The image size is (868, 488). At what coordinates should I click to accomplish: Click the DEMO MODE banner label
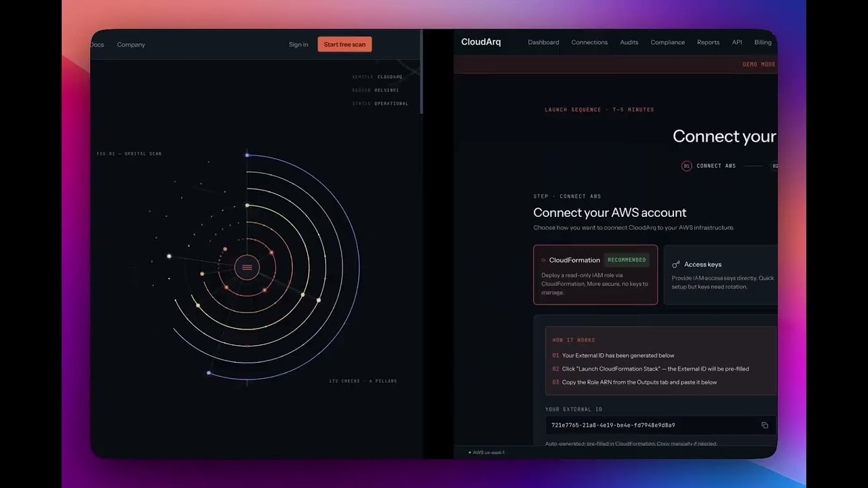pyautogui.click(x=759, y=64)
